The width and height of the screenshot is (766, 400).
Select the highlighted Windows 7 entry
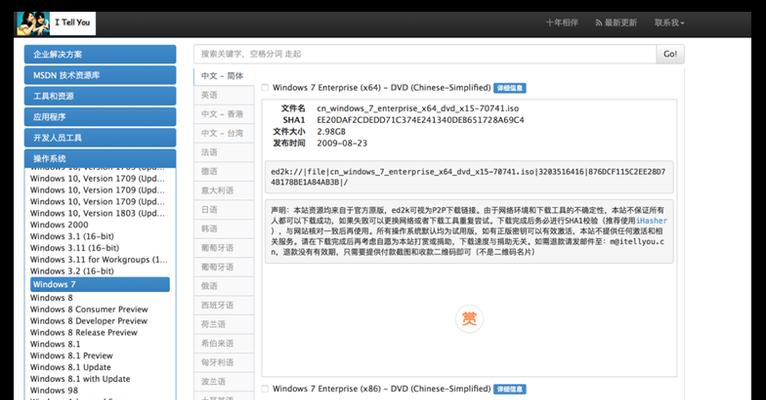(100, 284)
